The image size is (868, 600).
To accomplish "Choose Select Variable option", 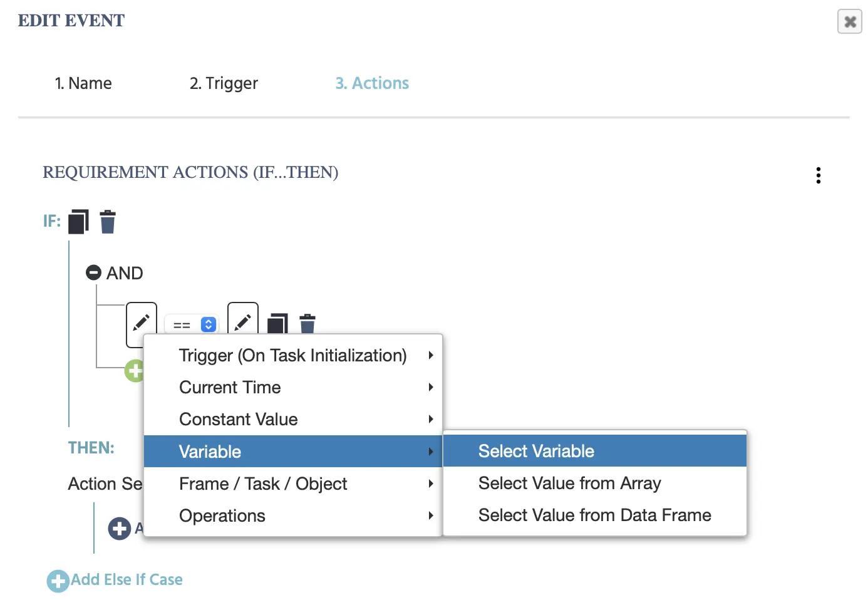I will coord(595,451).
